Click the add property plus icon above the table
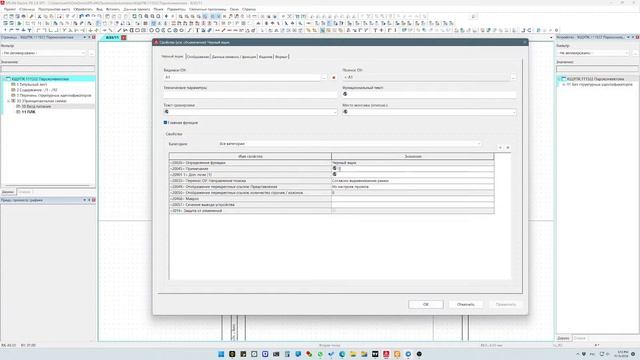Screen dimensions: 640x360 [x=500, y=147]
